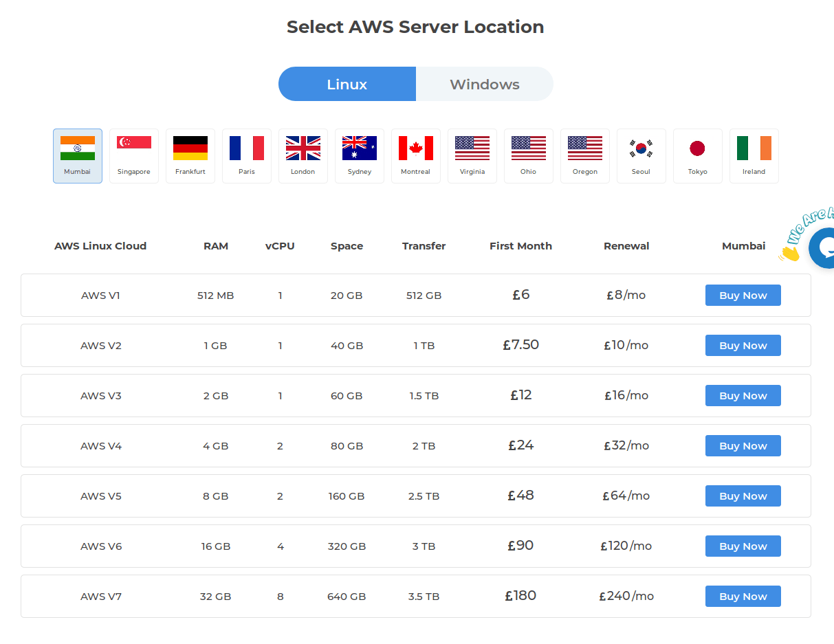The height and width of the screenshot is (644, 834).
Task: Click the 320 GB space value
Action: coord(347,546)
